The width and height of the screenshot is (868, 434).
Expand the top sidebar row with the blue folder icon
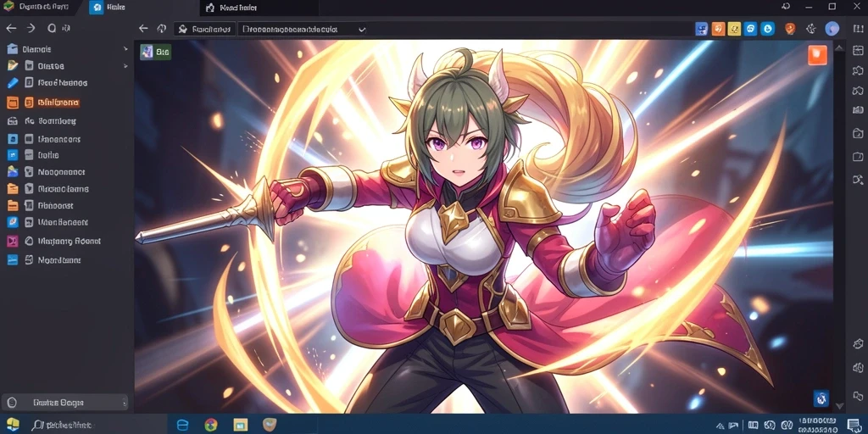[67, 49]
